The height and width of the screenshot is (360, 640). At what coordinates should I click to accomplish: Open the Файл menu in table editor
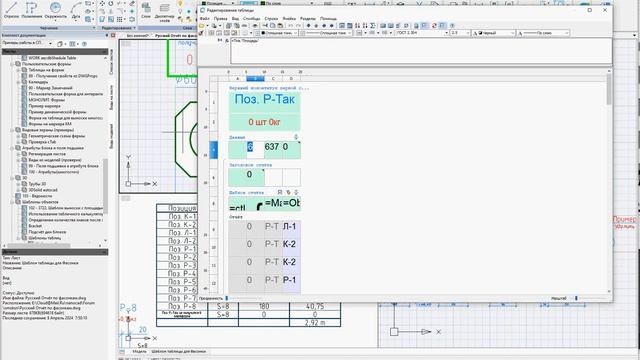point(204,19)
